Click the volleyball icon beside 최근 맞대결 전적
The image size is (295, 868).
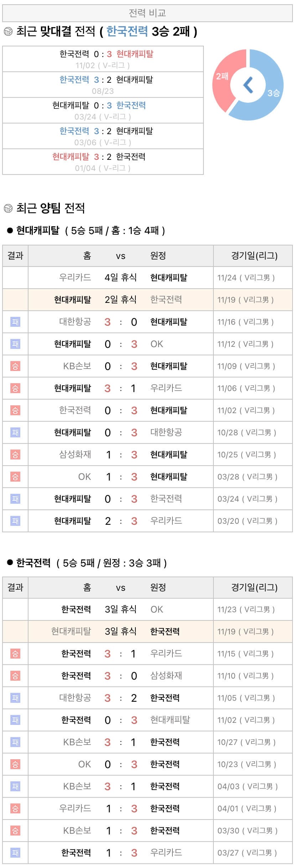click(x=8, y=32)
